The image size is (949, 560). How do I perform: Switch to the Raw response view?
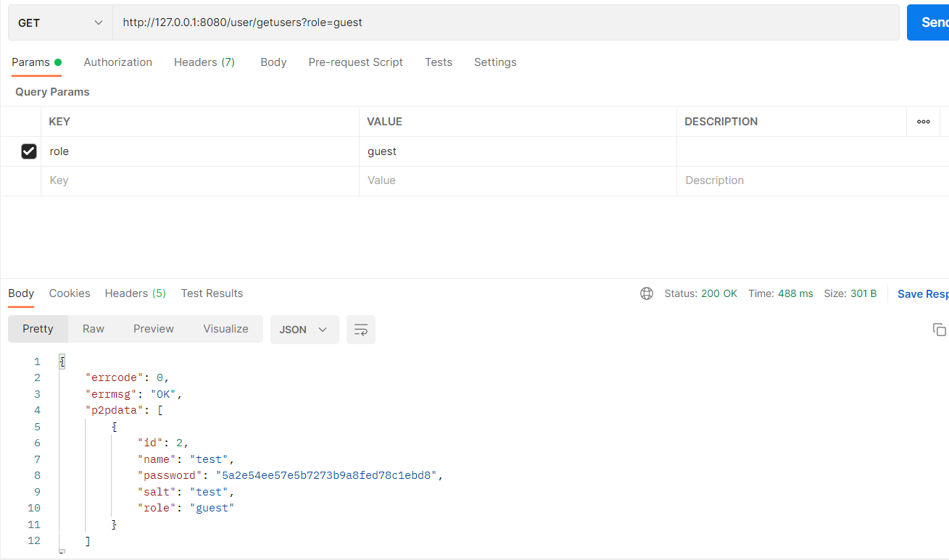(x=93, y=329)
